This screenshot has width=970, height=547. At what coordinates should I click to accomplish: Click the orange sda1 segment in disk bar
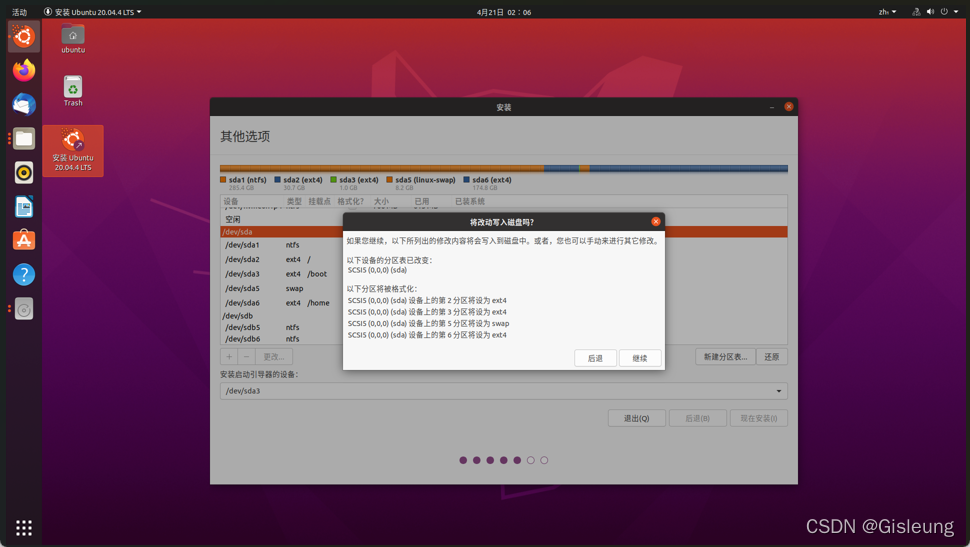(x=382, y=168)
